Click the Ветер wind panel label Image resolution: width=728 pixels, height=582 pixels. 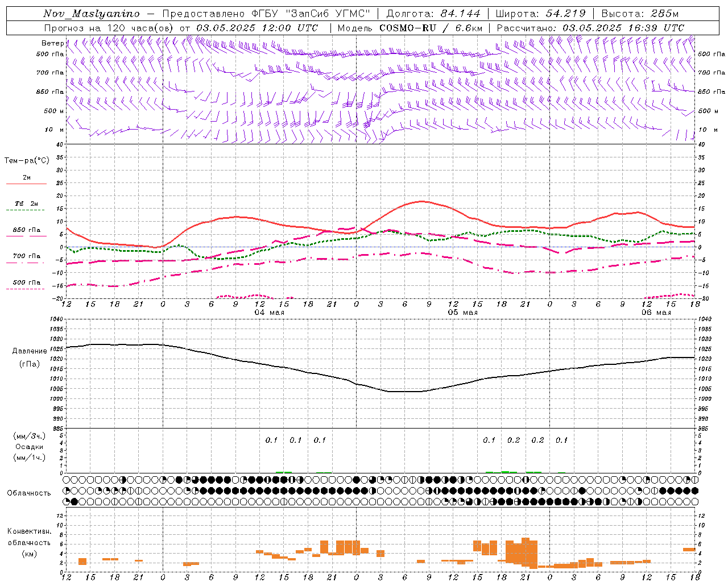[x=52, y=43]
